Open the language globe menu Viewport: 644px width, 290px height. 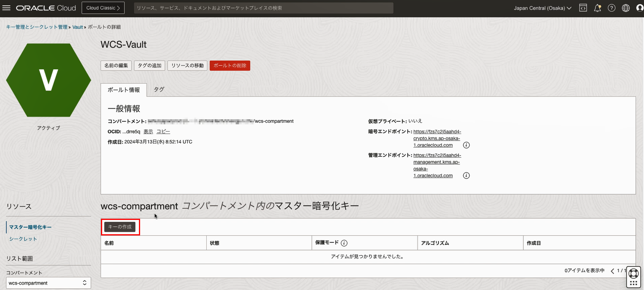coord(626,8)
